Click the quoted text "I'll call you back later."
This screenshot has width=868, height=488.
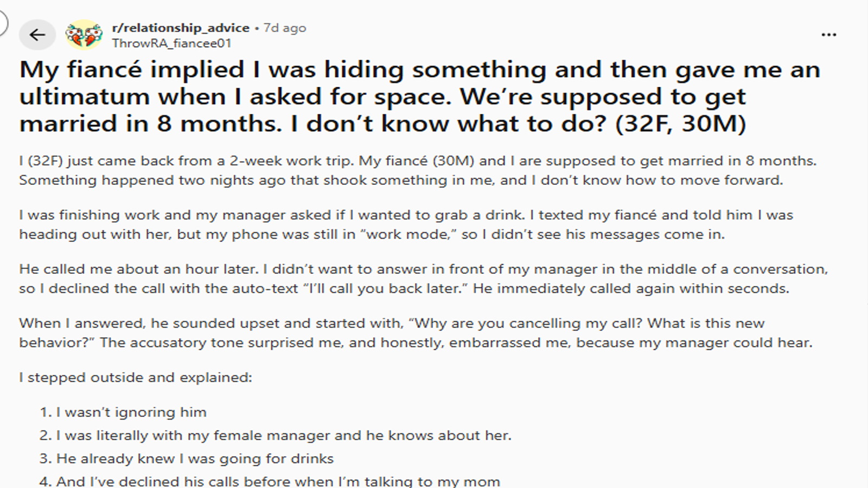pyautogui.click(x=385, y=288)
